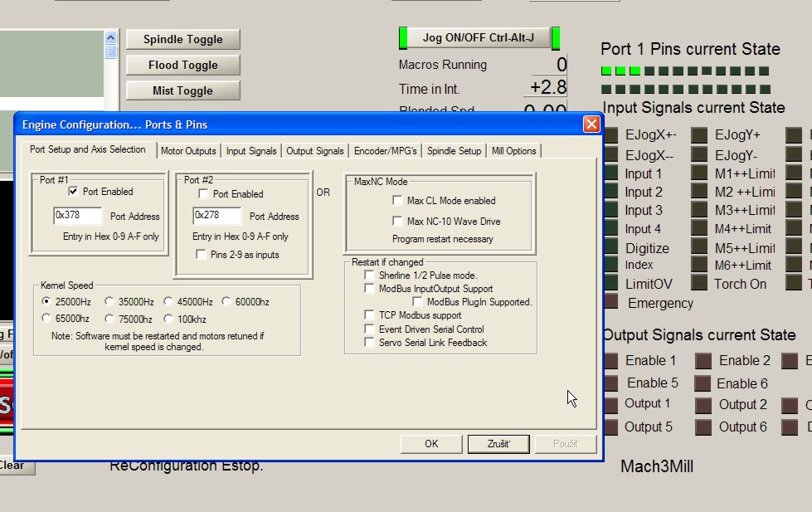Click the EJogY+ input signal LED
This screenshot has height=512, width=812.
[x=700, y=135]
